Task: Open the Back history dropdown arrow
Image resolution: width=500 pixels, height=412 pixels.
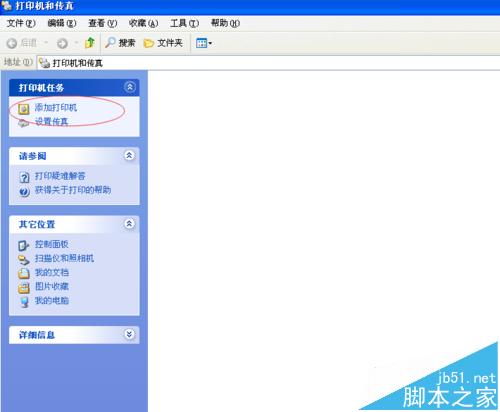Action: (x=46, y=43)
